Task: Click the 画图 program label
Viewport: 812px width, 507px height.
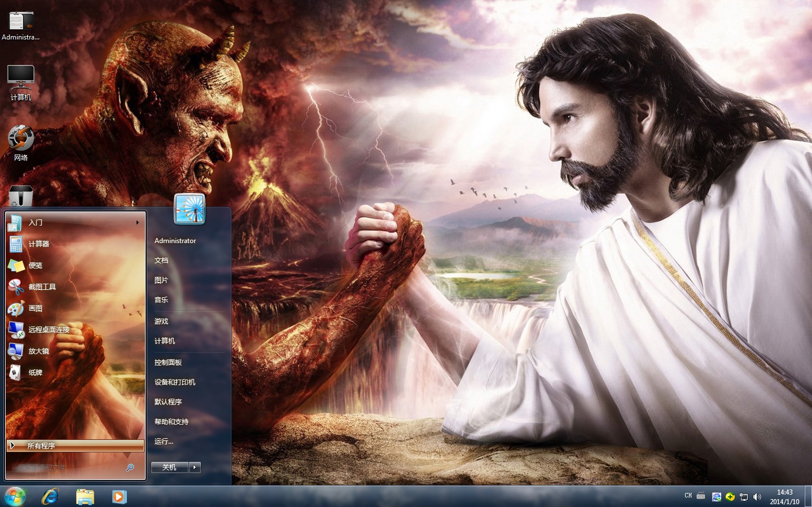Action: tap(36, 308)
